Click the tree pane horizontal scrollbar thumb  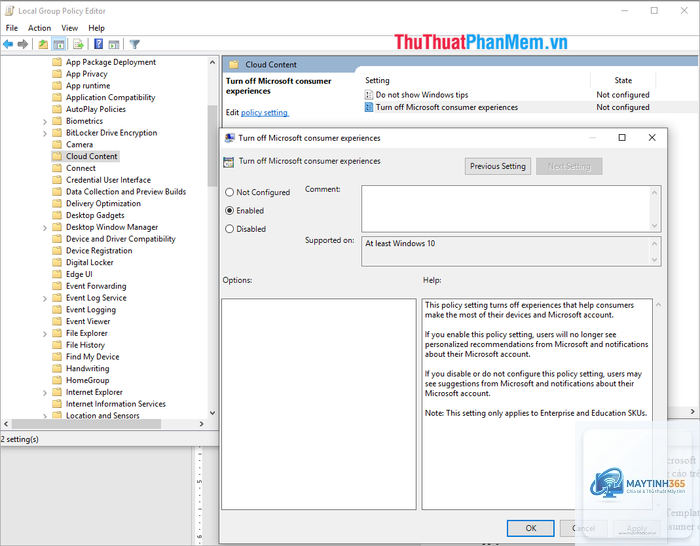point(86,424)
